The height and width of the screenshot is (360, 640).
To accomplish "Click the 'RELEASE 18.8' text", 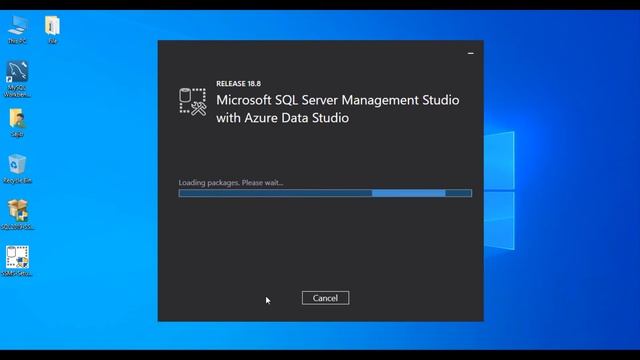I will coord(238,84).
